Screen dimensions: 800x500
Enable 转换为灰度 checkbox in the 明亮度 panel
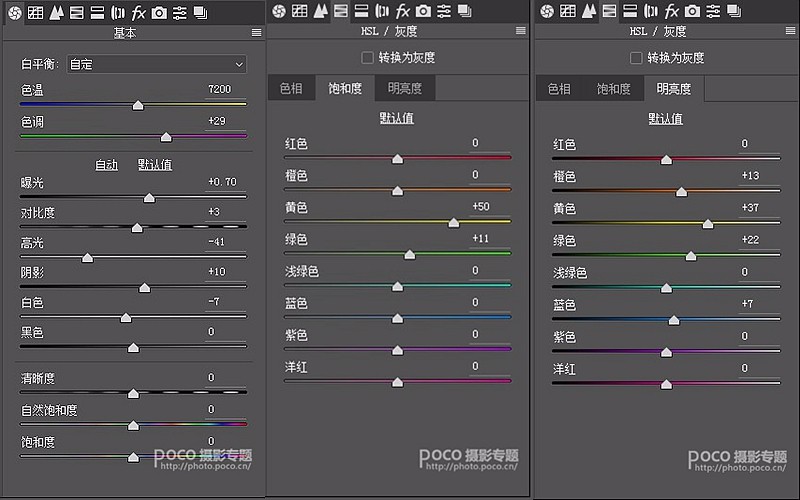tap(636, 58)
